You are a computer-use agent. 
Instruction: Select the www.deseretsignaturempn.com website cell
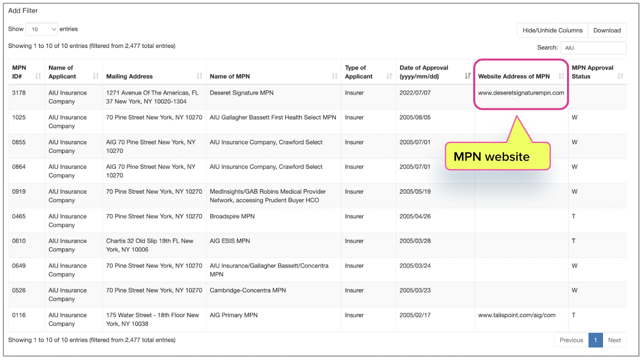521,93
